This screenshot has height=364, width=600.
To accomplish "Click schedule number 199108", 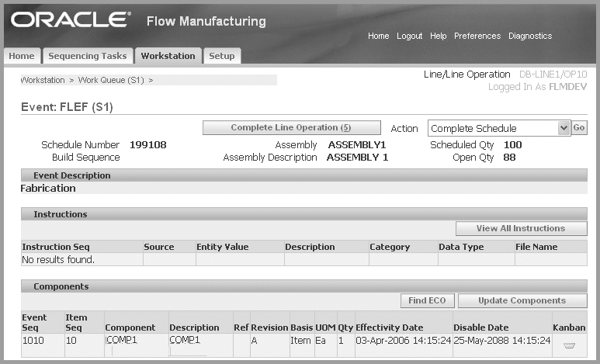I will (148, 145).
